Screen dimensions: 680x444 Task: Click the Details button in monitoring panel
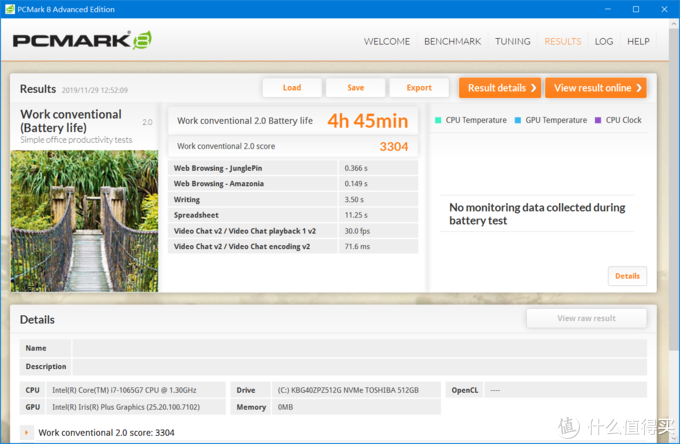(627, 276)
